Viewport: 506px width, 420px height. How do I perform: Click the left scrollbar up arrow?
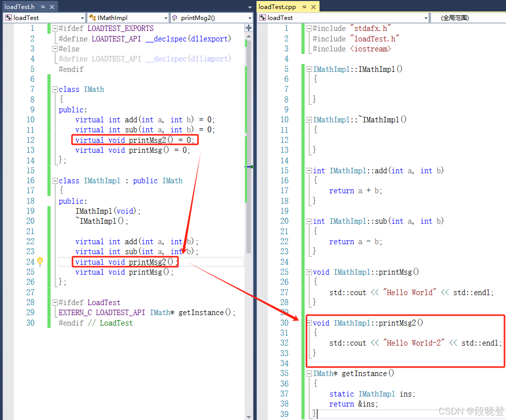tap(248, 36)
